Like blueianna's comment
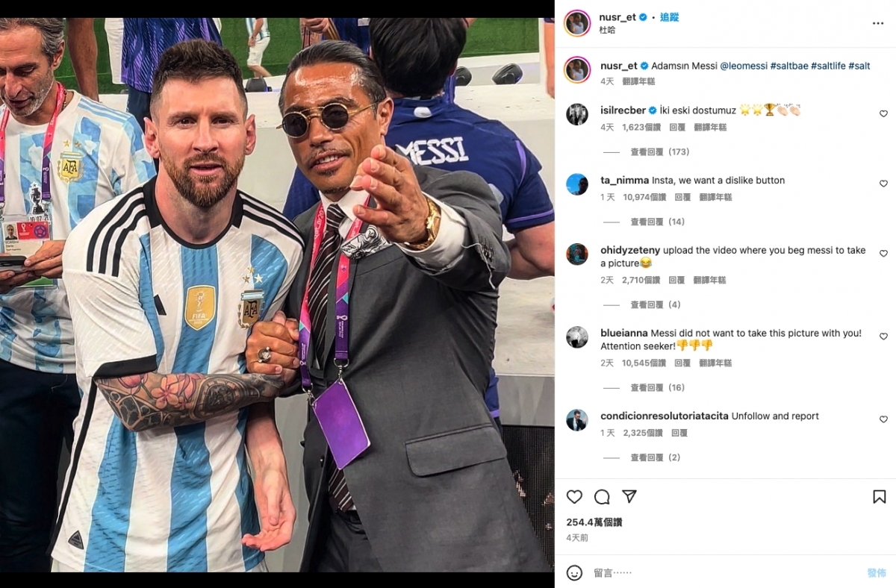The width and height of the screenshot is (896, 588). (x=883, y=337)
